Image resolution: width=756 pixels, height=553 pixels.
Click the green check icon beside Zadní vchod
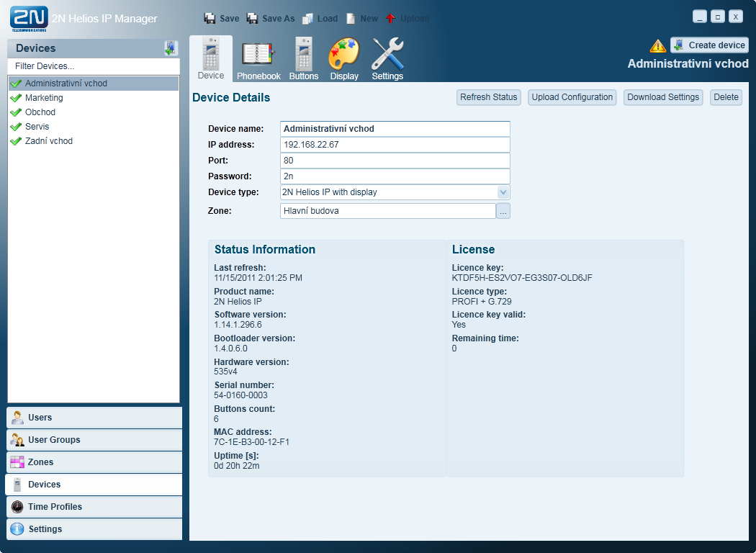[x=16, y=141]
